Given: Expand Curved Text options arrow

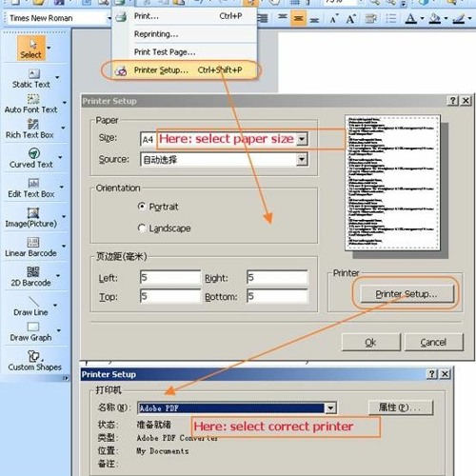Looking at the screenshot, I should pos(60,157).
